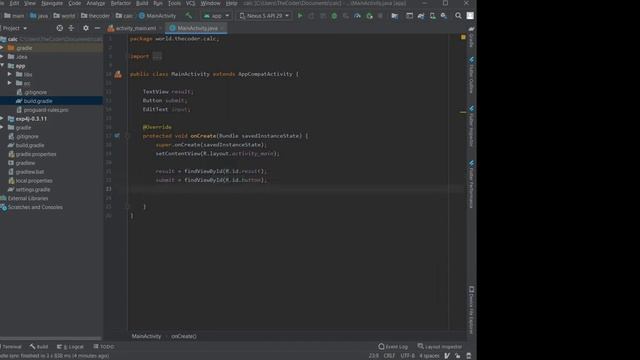
Task: Click Sync Project with Gradle Files icon
Action: pyautogui.click(x=420, y=16)
